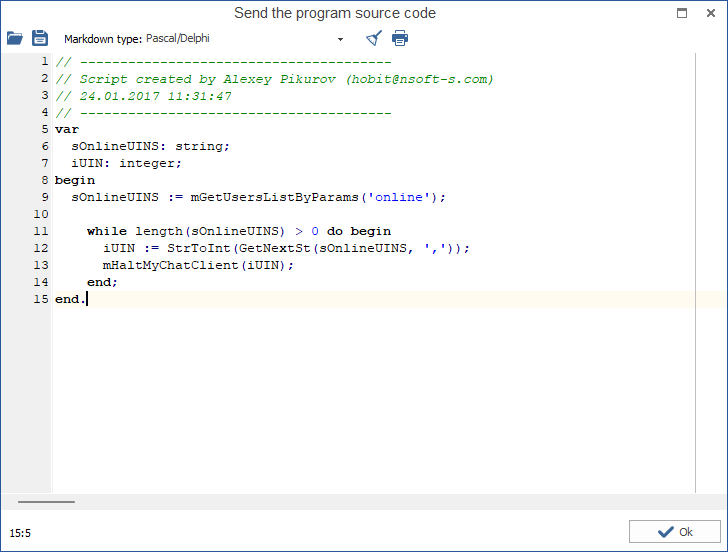The height and width of the screenshot is (552, 728).
Task: Close the Send the program source code window
Action: [x=712, y=13]
